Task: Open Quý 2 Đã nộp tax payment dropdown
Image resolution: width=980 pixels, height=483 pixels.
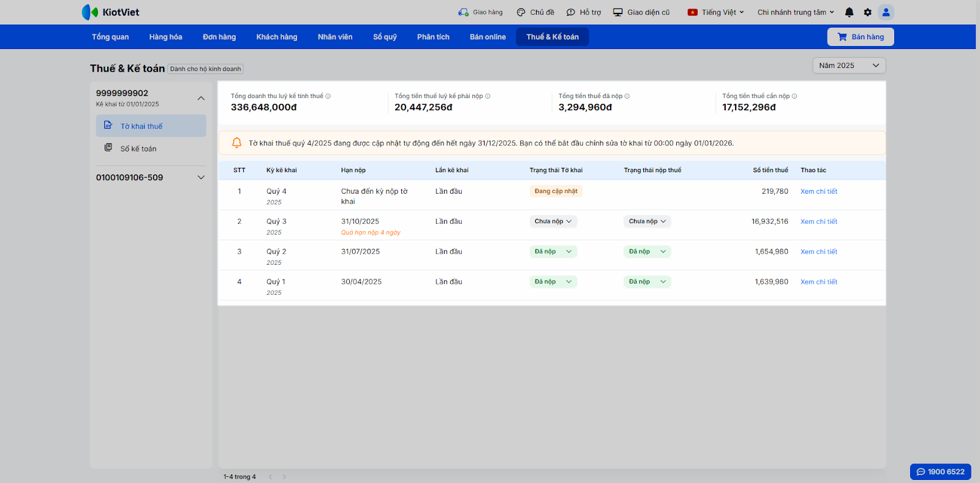Action: (x=647, y=251)
